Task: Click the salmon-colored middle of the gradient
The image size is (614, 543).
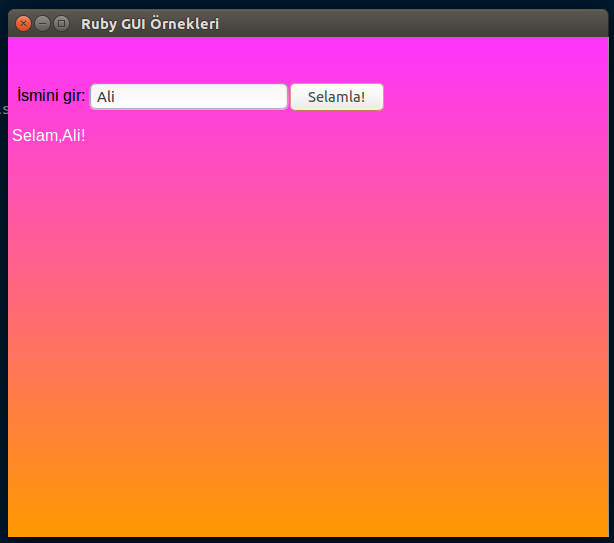Action: [x=300, y=330]
